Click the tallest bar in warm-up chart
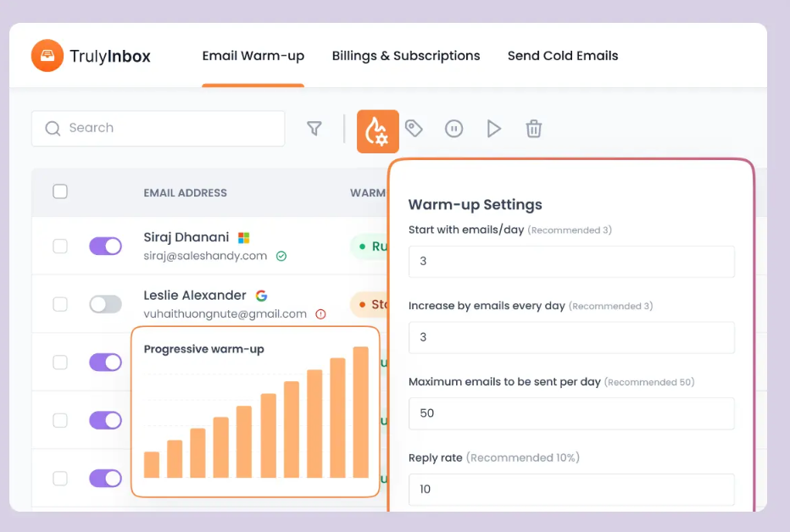This screenshot has width=790, height=532. (361, 413)
